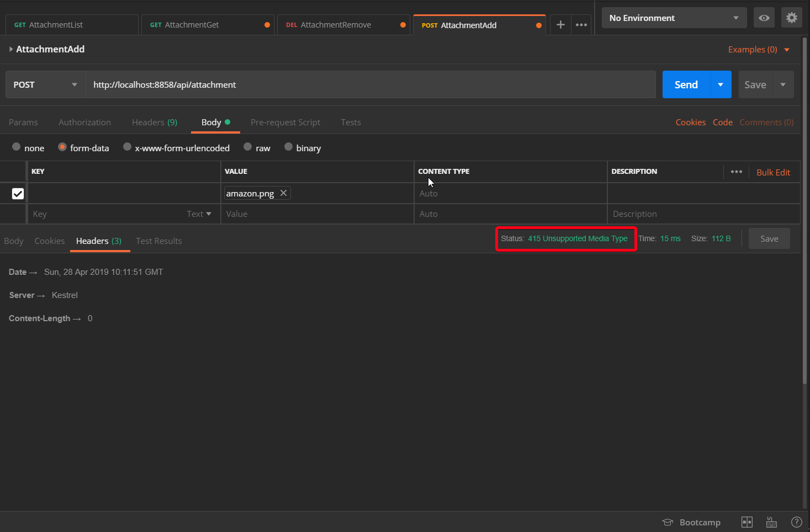Close unsaved AttachmentGet tab orange dot
810x532 pixels.
267,25
